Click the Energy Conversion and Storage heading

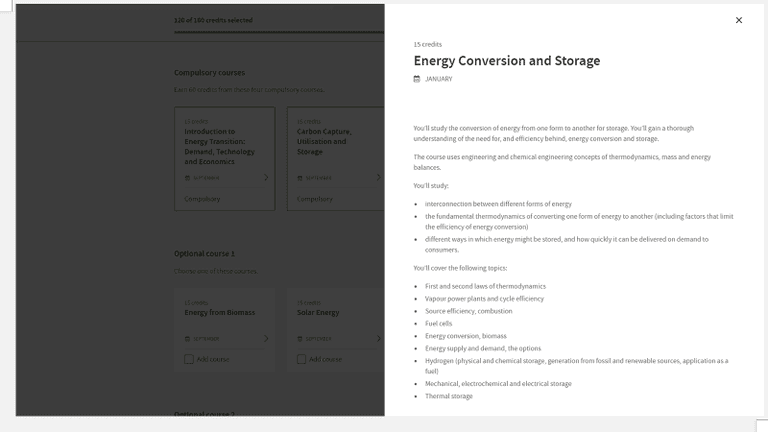point(507,61)
